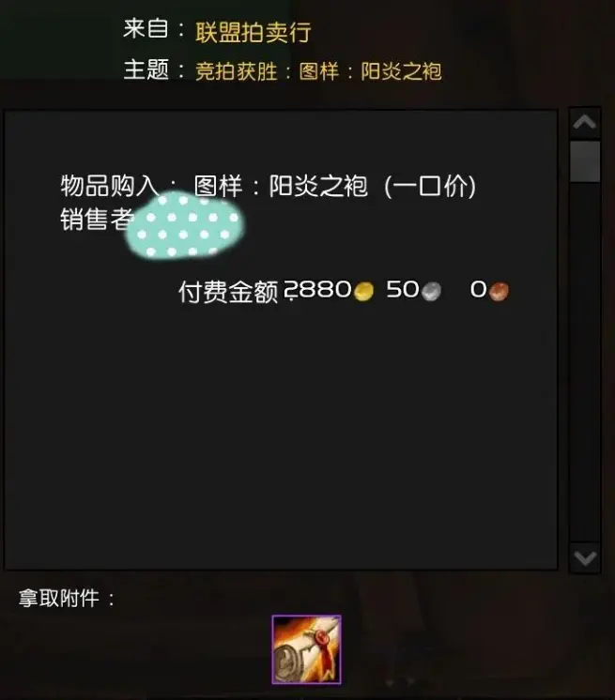Click sender name 联盟拍卖行

253,32
